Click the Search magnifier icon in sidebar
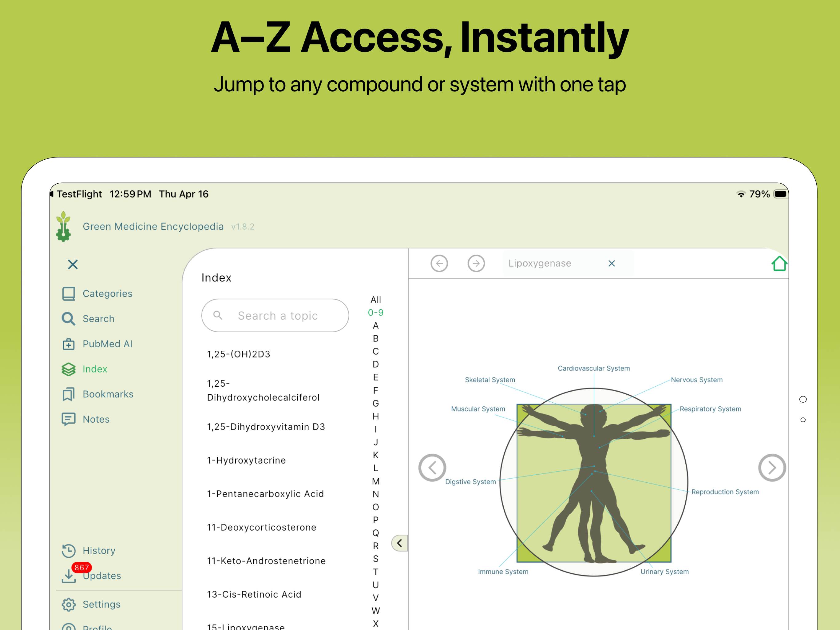840x630 pixels. point(68,319)
